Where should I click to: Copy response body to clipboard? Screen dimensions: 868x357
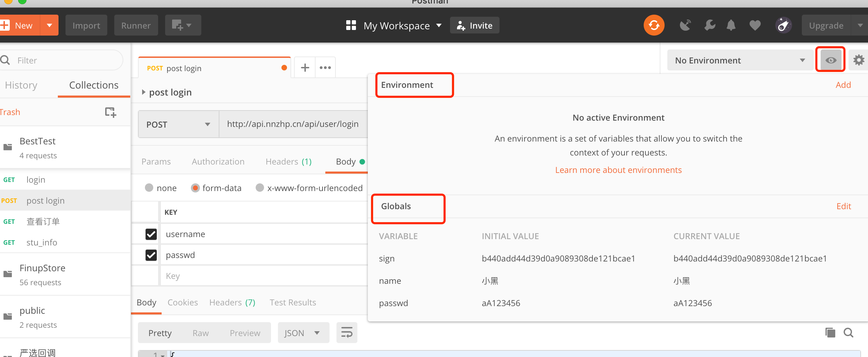coord(830,333)
